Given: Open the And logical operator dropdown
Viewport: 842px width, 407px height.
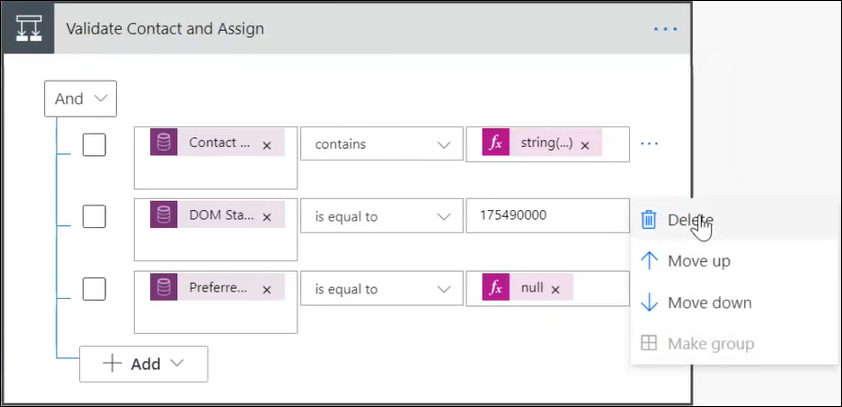Looking at the screenshot, I should [x=81, y=99].
